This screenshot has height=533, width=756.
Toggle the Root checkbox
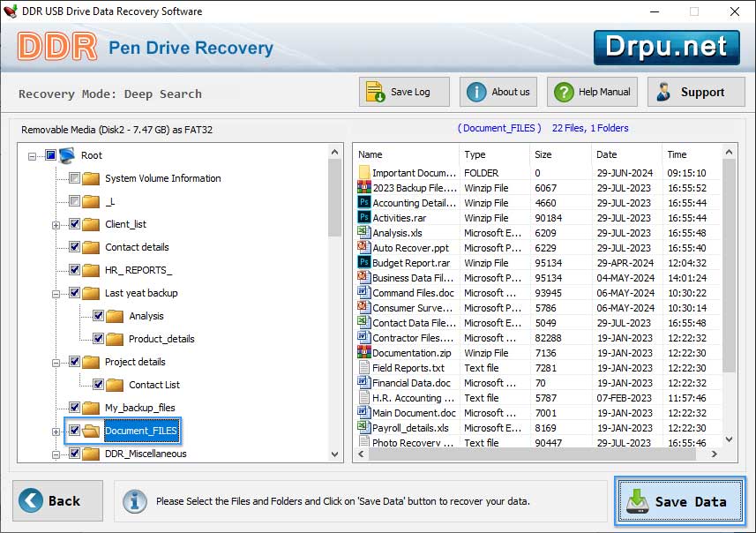tap(50, 154)
